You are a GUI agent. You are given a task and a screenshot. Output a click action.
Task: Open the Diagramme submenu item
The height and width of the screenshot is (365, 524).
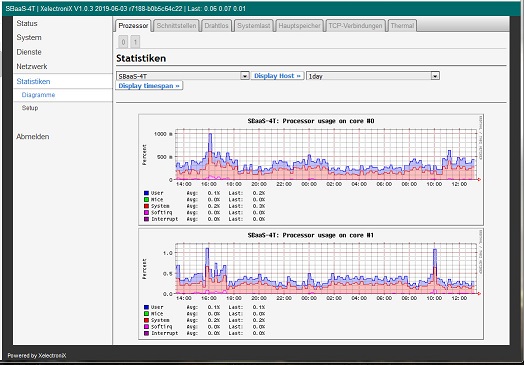point(38,95)
